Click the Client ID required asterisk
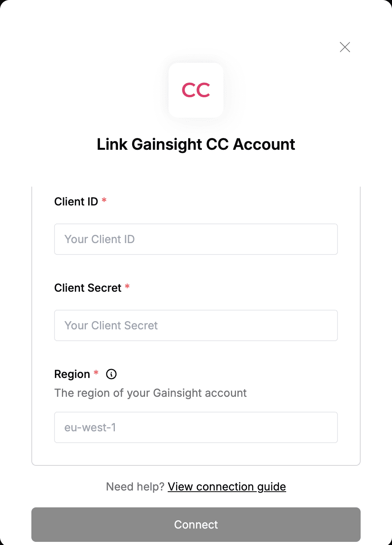The width and height of the screenshot is (392, 545). tap(104, 200)
